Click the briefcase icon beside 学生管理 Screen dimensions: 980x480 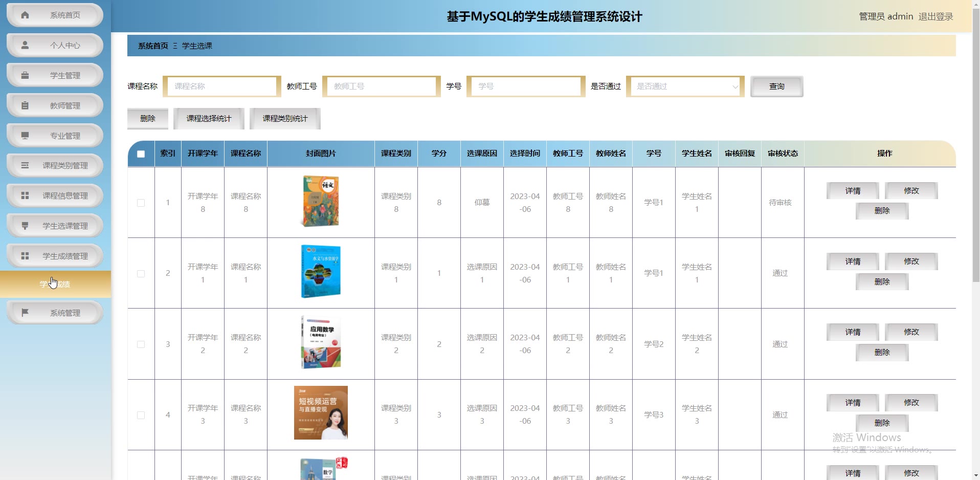25,75
